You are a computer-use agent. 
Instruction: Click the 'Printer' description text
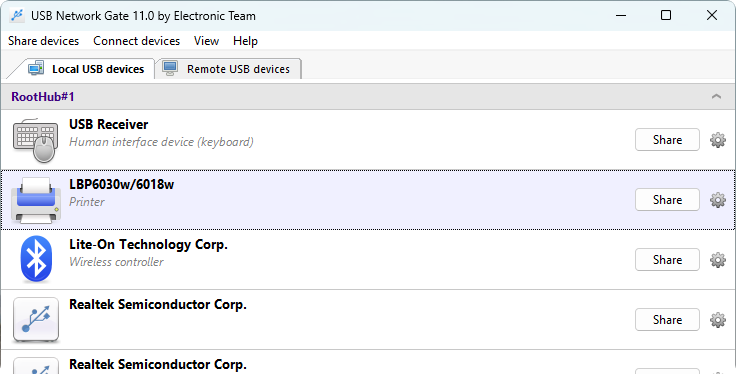click(x=87, y=202)
